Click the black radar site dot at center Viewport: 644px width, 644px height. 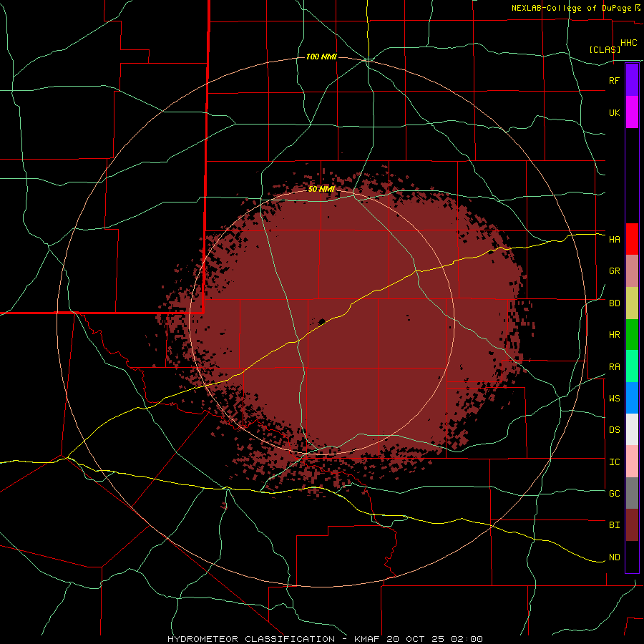click(x=321, y=321)
